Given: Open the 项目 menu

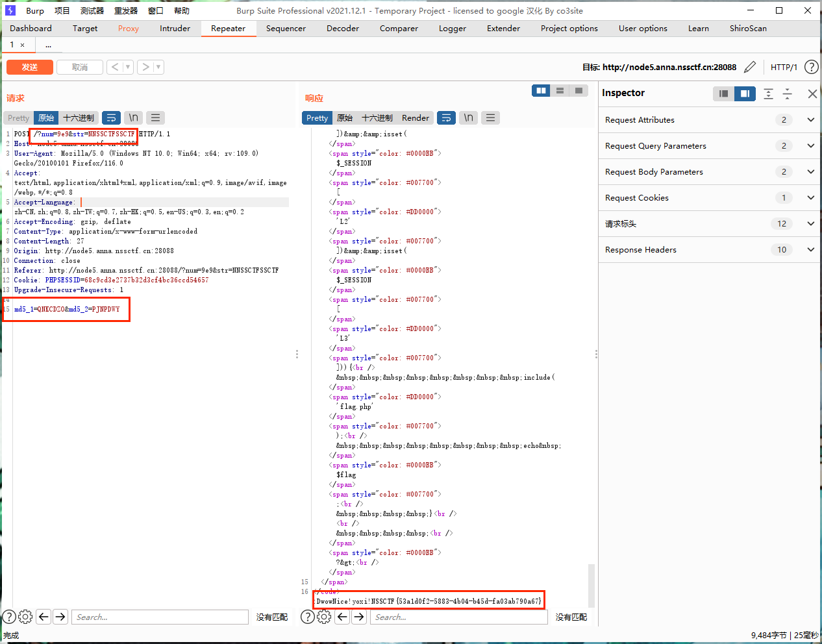Looking at the screenshot, I should point(62,10).
